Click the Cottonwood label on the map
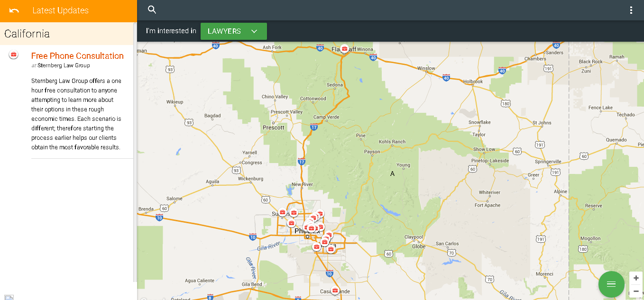 (x=313, y=99)
